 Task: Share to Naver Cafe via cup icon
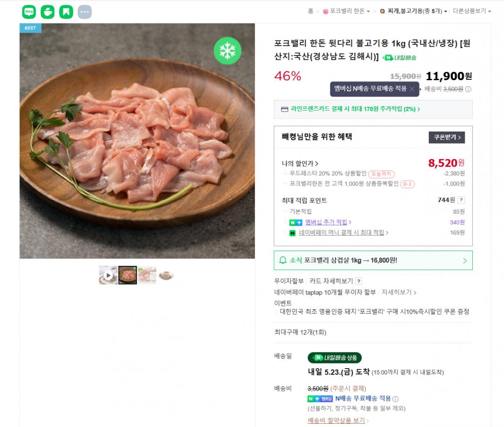point(48,12)
